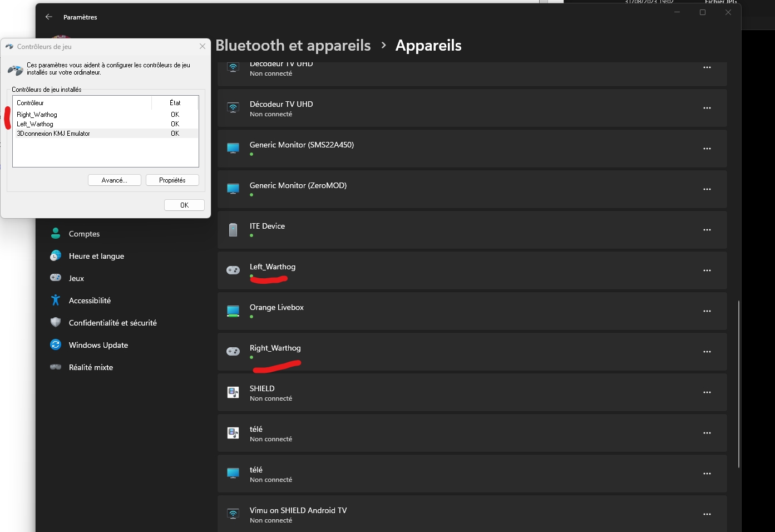Screen dimensions: 775x532
Task: Open more options for Left_Warthog
Action: coord(707,270)
